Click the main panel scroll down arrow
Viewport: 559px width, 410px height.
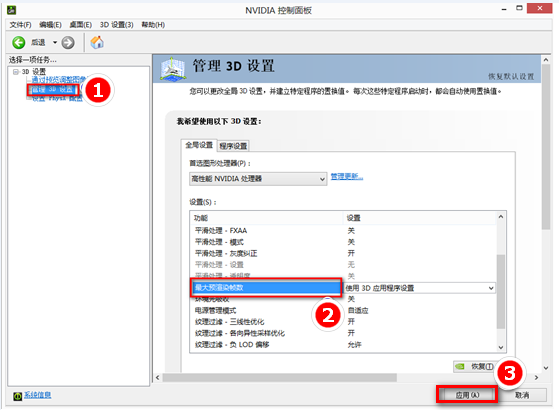[545, 368]
